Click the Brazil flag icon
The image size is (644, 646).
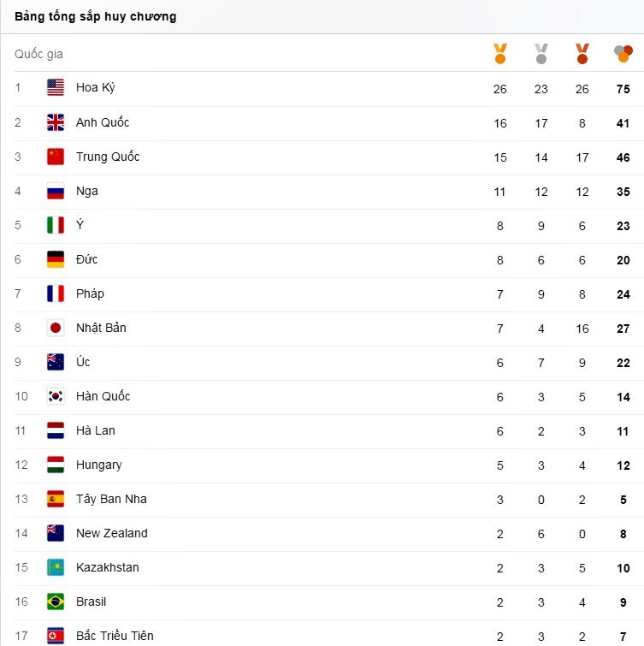click(x=56, y=602)
